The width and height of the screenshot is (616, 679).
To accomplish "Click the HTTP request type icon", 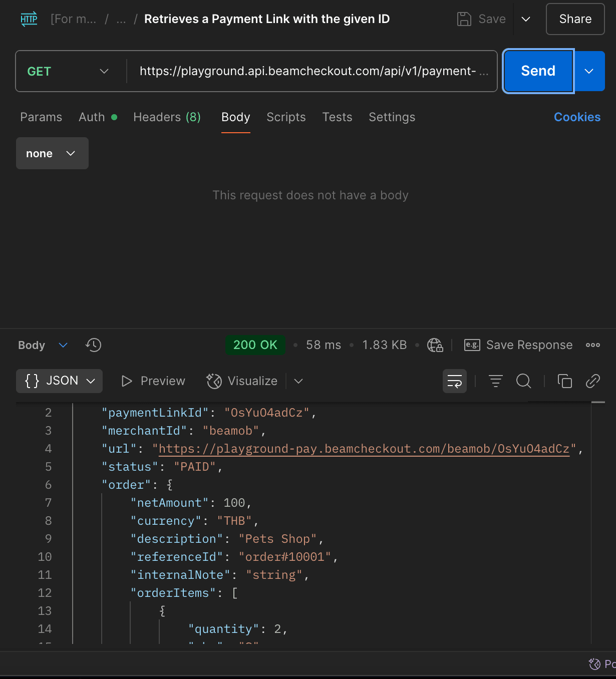I will tap(29, 19).
